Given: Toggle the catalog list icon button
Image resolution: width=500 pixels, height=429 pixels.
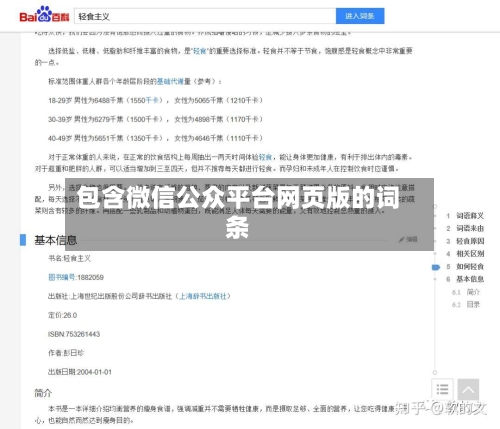Looking at the screenshot, I should (x=442, y=389).
